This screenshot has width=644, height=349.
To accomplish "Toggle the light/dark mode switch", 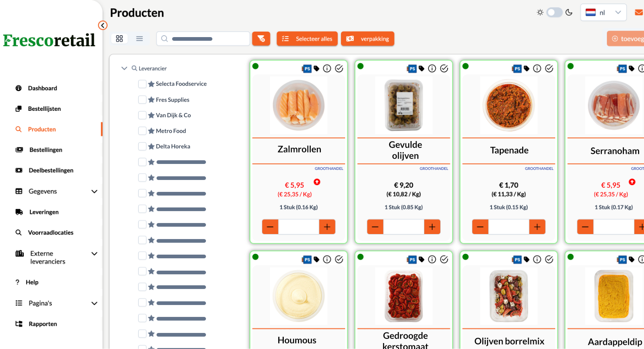I will (554, 12).
